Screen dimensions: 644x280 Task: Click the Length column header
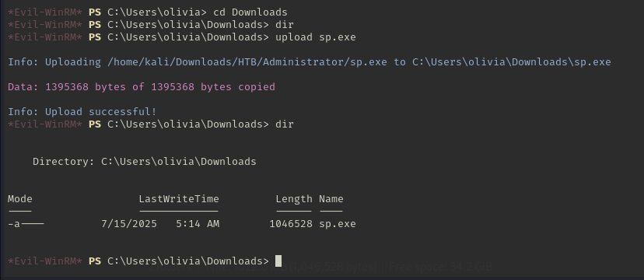[294, 199]
